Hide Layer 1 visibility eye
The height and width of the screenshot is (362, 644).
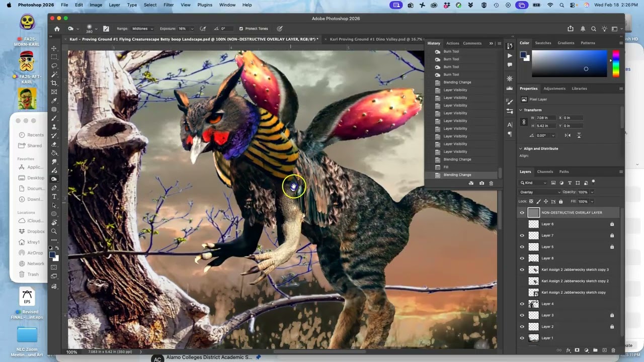click(522, 338)
